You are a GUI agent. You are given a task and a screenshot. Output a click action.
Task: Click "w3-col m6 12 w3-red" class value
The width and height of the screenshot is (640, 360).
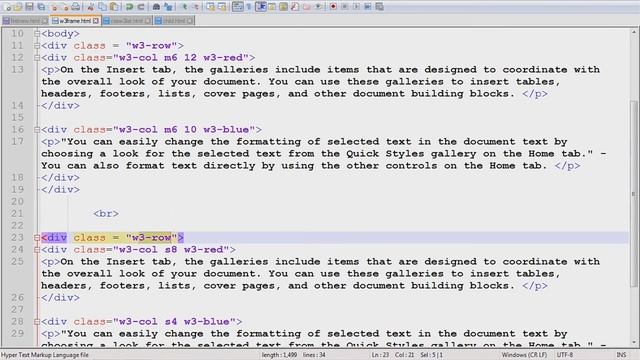point(181,58)
